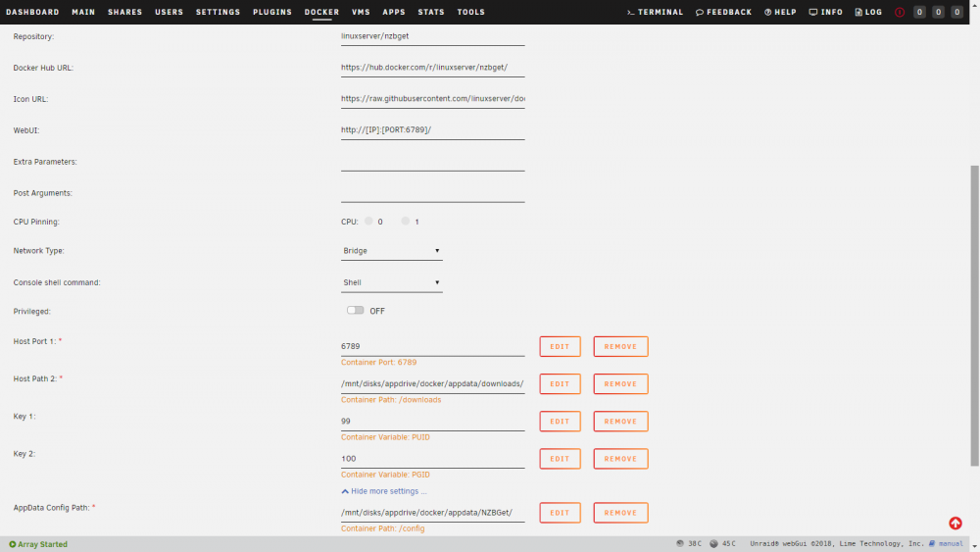The width and height of the screenshot is (980, 552).
Task: Open the Terminal from the top bar
Action: pyautogui.click(x=655, y=12)
